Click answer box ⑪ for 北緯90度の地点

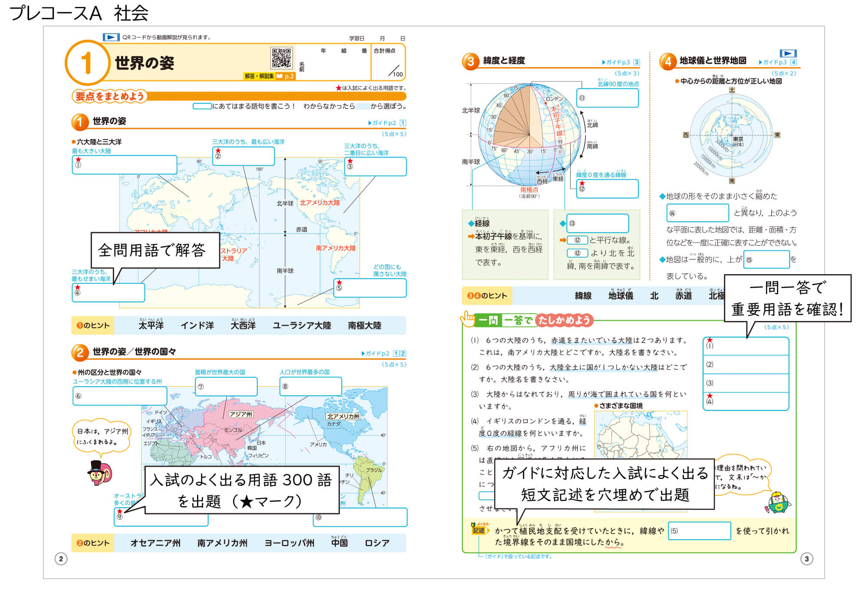(608, 98)
